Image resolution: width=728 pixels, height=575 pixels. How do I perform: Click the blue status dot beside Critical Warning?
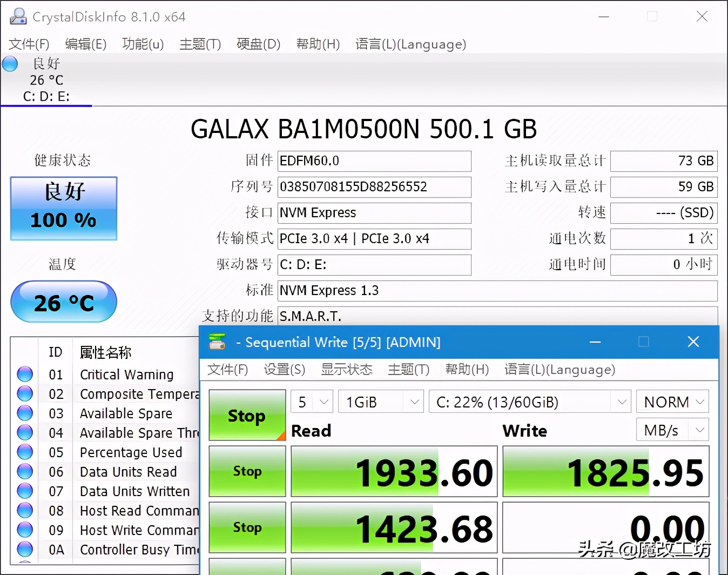pos(25,374)
